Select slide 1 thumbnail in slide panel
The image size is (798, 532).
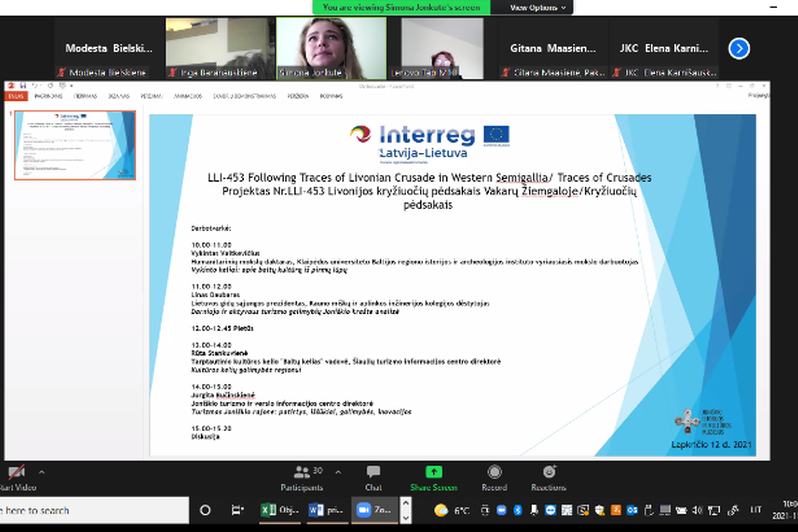[75, 145]
